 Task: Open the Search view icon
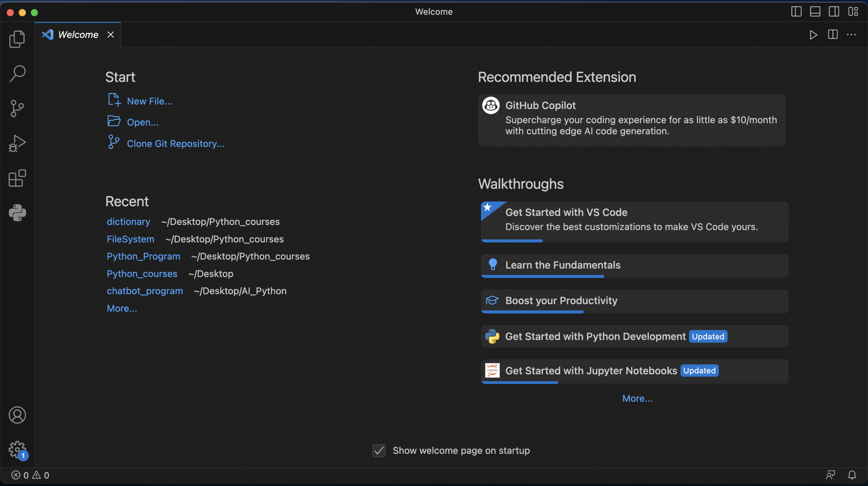tap(17, 73)
